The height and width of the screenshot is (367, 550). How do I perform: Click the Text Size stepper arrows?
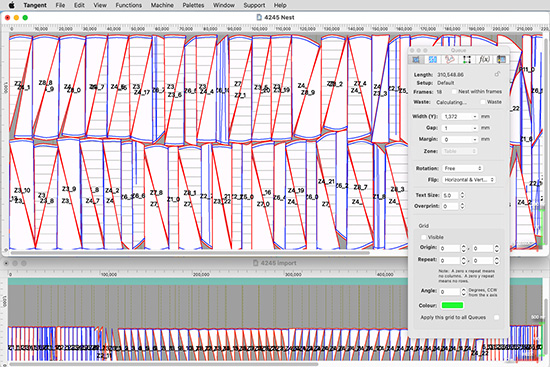(462, 195)
